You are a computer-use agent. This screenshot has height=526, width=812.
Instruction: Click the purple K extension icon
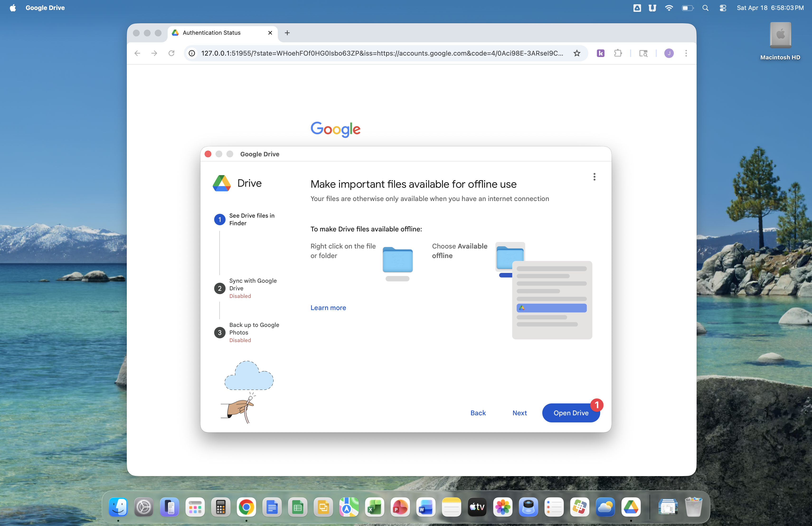[600, 53]
